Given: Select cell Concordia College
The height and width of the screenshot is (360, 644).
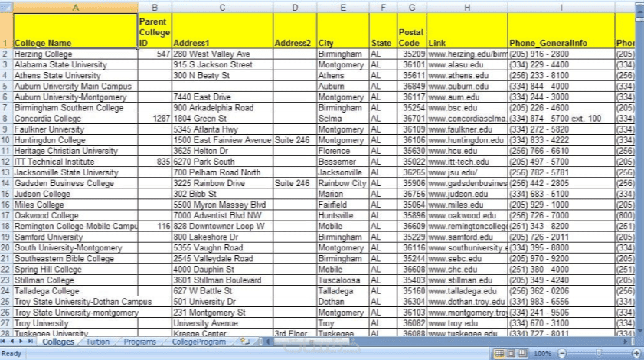Looking at the screenshot, I should click(x=75, y=119).
